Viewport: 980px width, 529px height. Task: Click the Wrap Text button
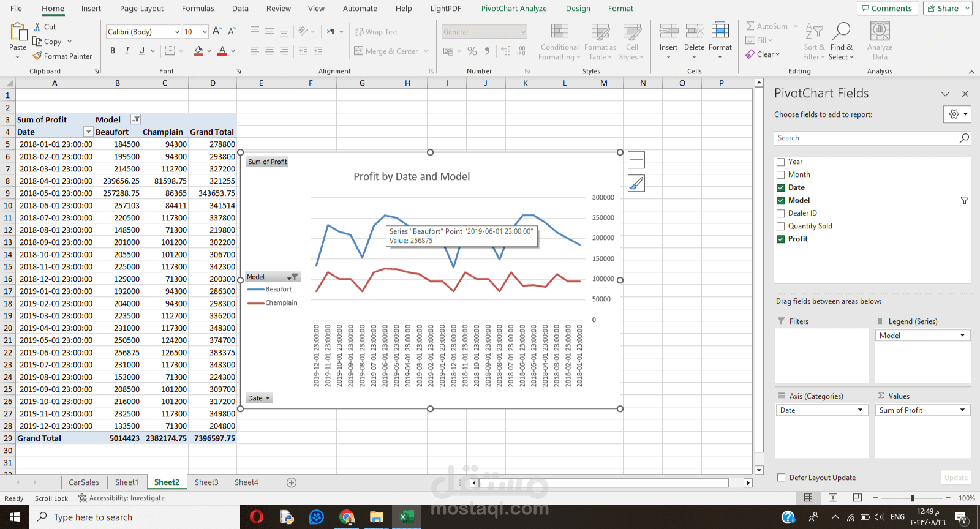(x=376, y=32)
